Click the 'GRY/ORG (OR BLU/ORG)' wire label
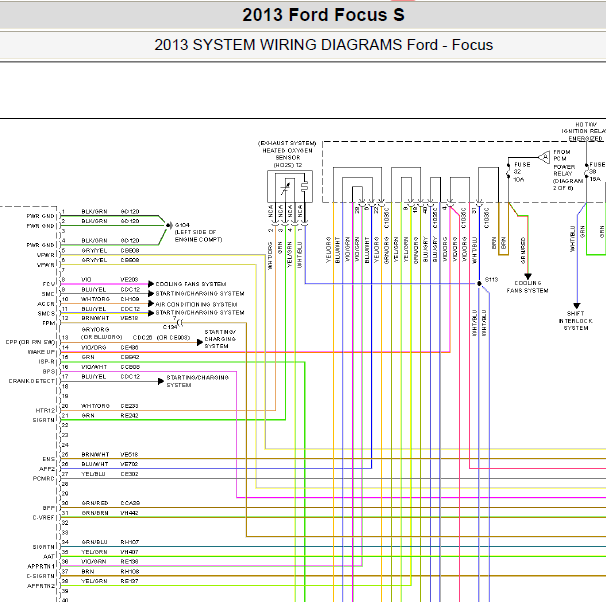Screen dimensions: 606x602 [x=102, y=333]
